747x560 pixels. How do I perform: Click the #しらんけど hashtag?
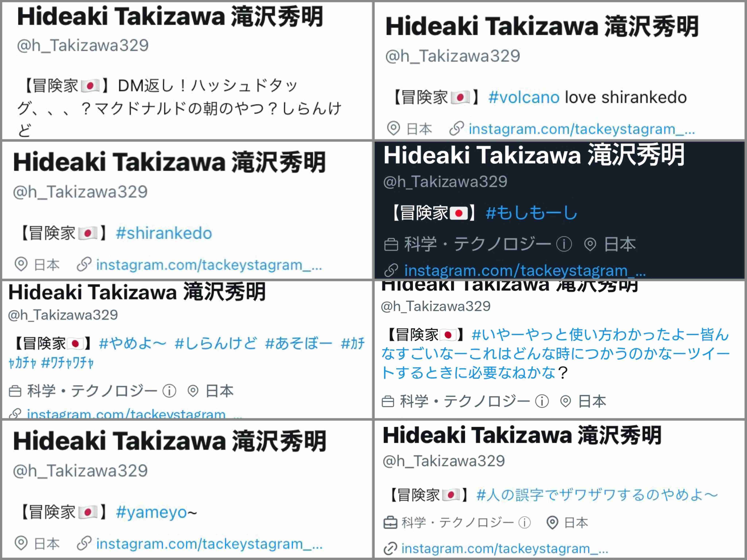pos(216,344)
